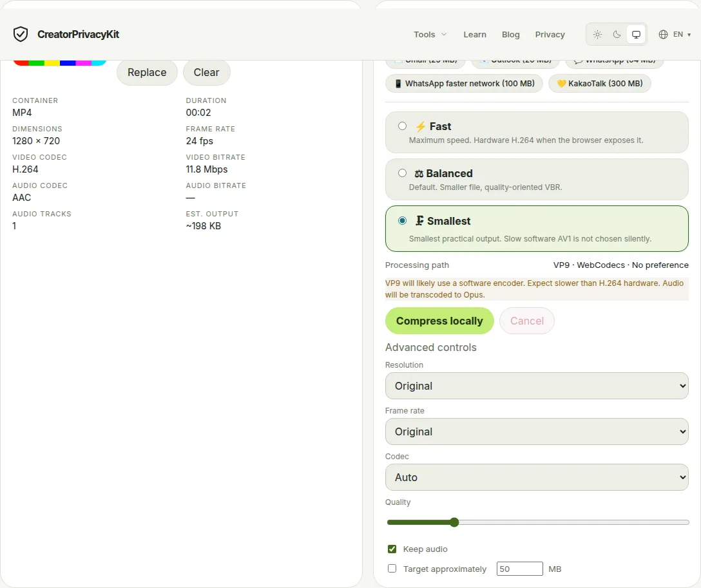The width and height of the screenshot is (701, 588).
Task: Open the EN language selector
Action: pos(675,34)
